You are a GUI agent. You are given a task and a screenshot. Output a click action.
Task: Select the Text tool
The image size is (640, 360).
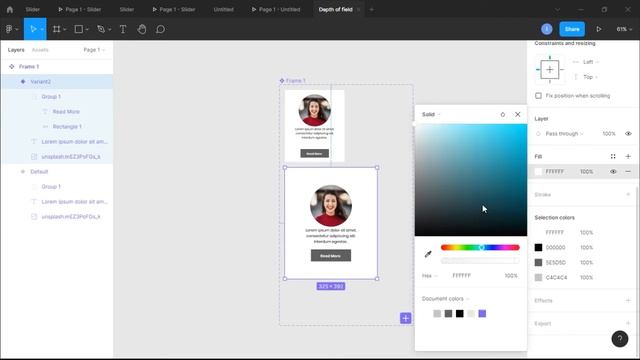pyautogui.click(x=123, y=29)
